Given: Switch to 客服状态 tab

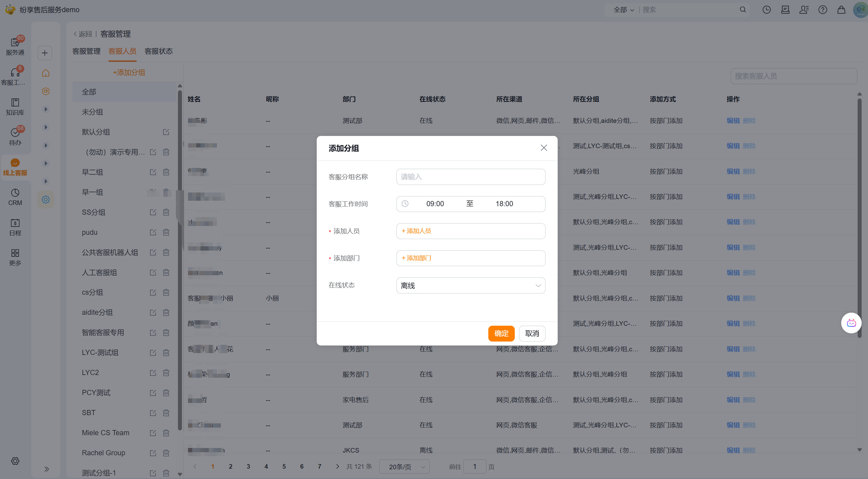Looking at the screenshot, I should (x=159, y=51).
